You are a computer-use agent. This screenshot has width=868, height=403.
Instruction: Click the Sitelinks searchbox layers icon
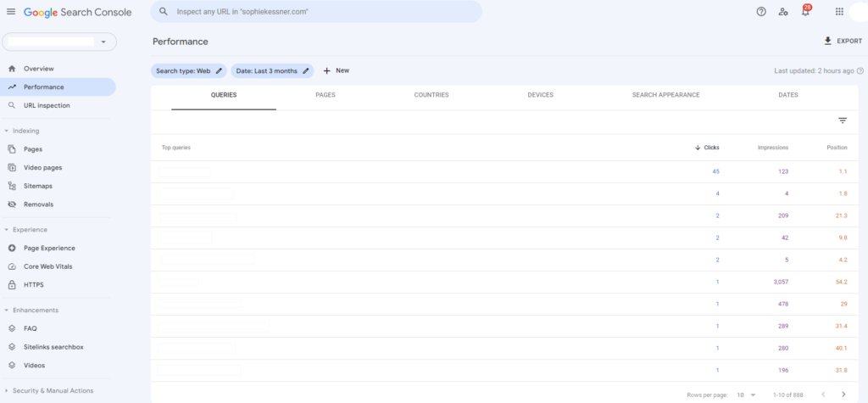coord(12,347)
